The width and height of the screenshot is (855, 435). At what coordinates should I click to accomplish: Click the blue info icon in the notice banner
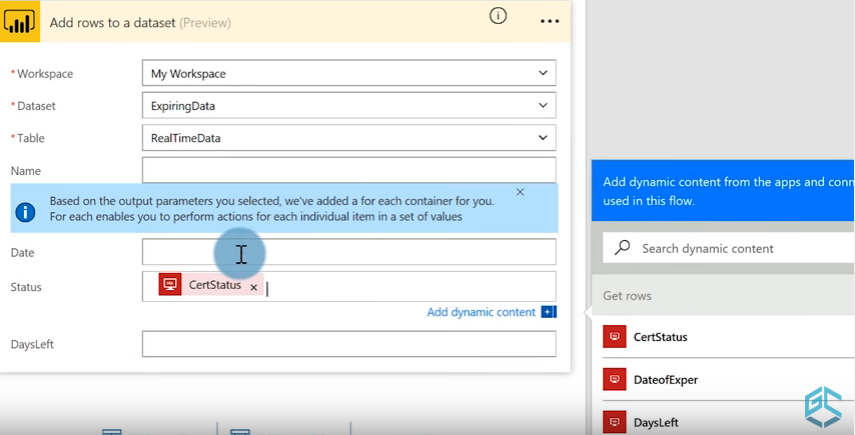(x=26, y=212)
